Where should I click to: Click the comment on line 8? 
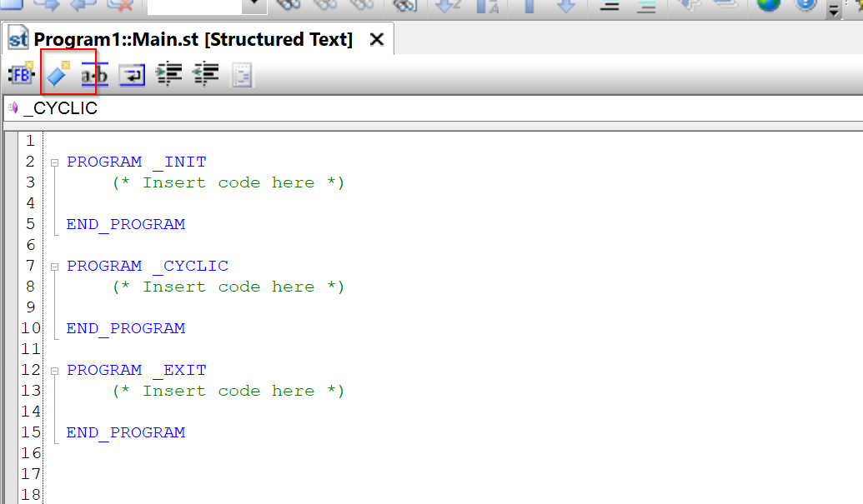[x=228, y=287]
